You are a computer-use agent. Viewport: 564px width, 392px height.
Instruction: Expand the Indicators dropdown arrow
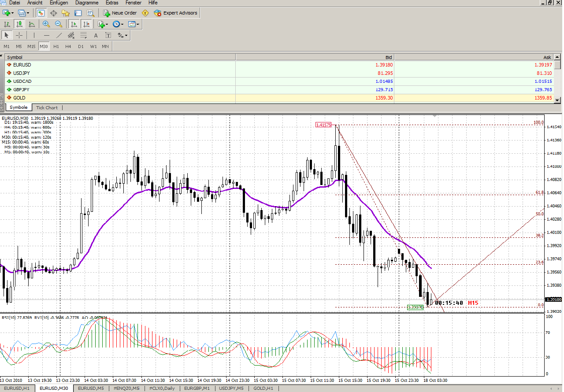coord(107,24)
